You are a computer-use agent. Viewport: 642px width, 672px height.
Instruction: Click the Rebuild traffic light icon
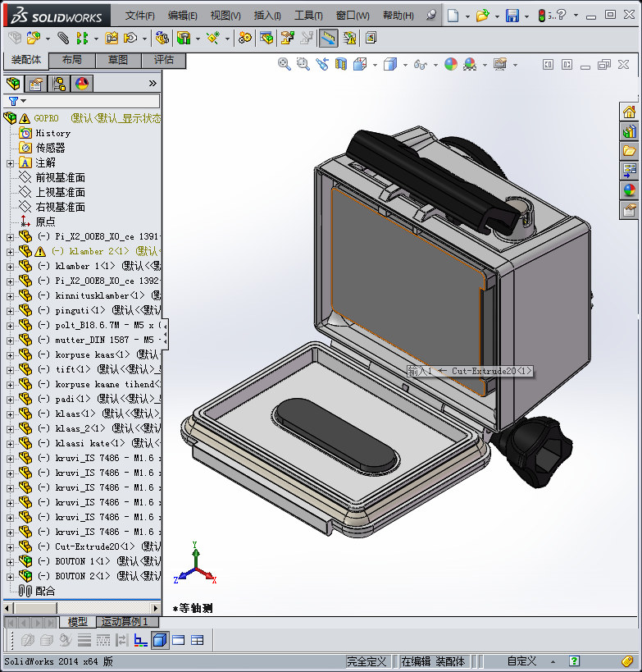[x=542, y=16]
